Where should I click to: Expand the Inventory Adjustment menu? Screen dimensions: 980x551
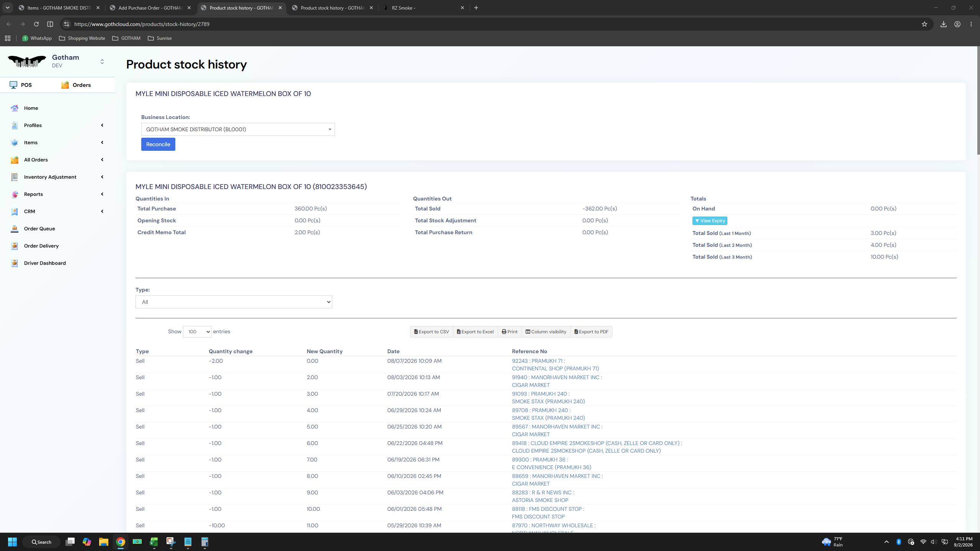coord(57,177)
